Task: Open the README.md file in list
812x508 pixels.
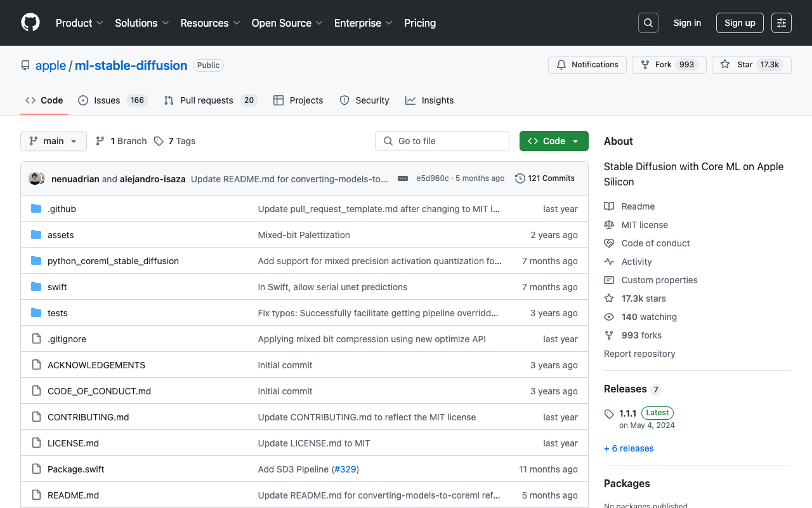Action: click(73, 495)
